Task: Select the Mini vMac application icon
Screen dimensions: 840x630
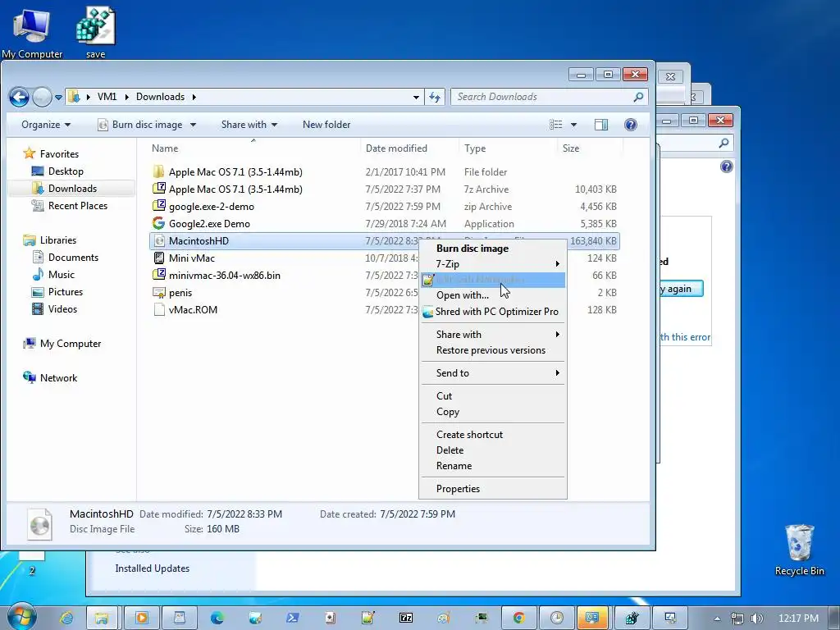Action: point(158,258)
